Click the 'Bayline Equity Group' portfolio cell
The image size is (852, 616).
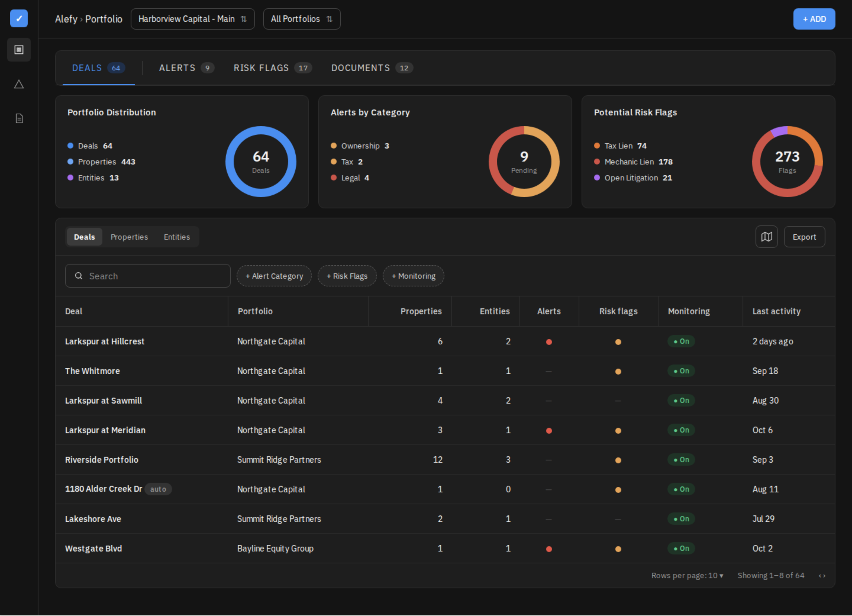(x=275, y=549)
